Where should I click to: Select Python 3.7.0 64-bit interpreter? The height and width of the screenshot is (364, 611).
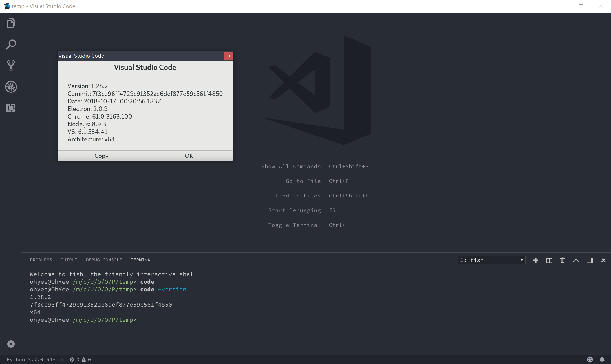pos(36,359)
